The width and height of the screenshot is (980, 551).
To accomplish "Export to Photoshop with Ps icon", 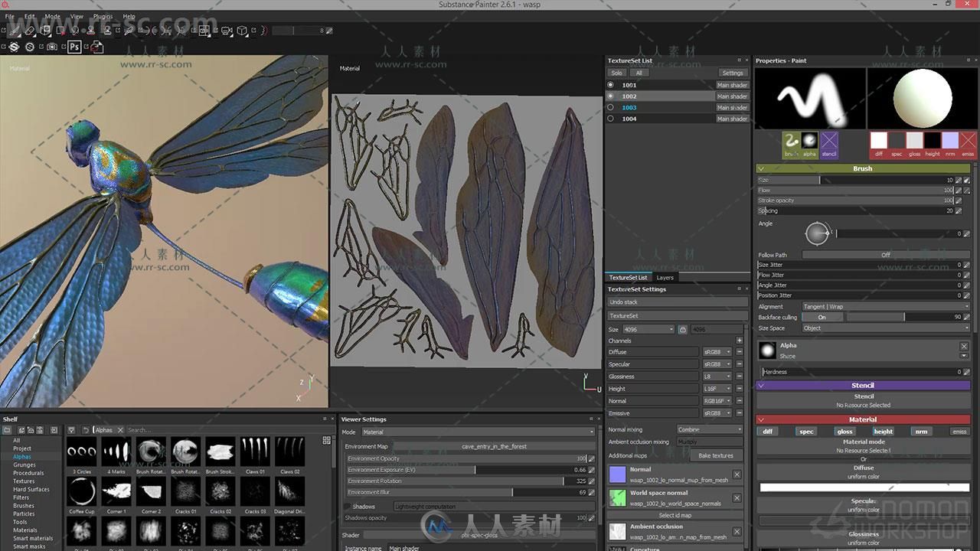I will (74, 47).
